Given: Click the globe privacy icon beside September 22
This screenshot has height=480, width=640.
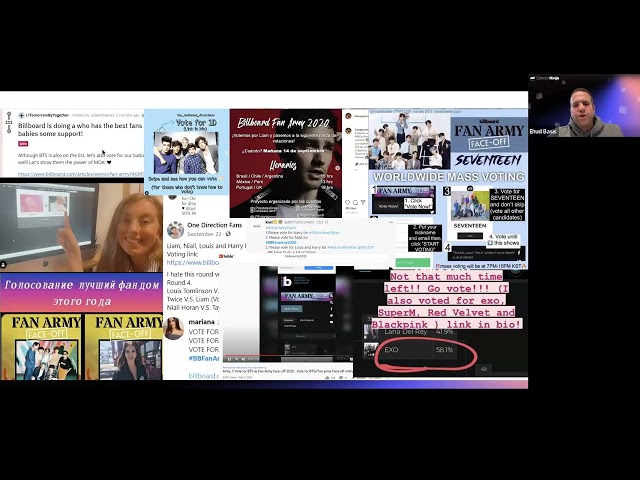Looking at the screenshot, I should [x=228, y=234].
